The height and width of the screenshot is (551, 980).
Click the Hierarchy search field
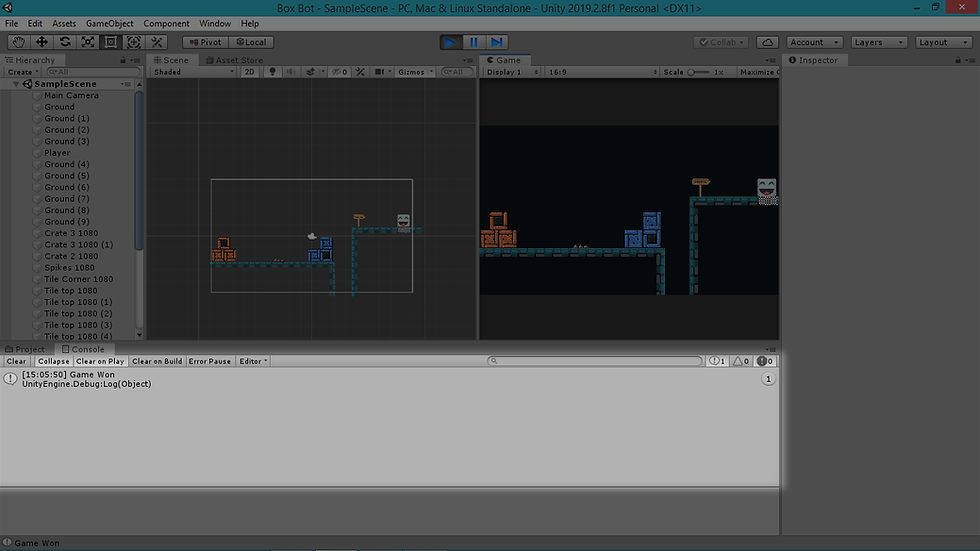(x=94, y=72)
